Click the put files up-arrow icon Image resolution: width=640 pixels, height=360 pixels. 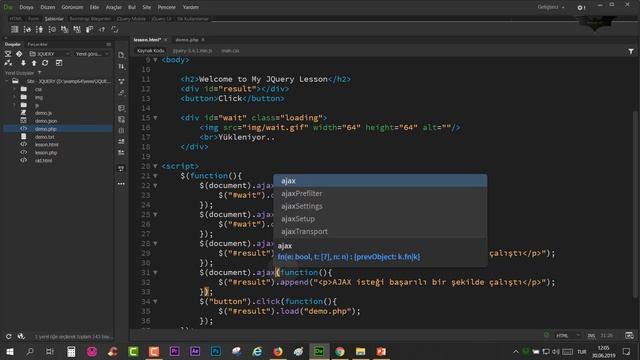pyautogui.click(x=34, y=63)
